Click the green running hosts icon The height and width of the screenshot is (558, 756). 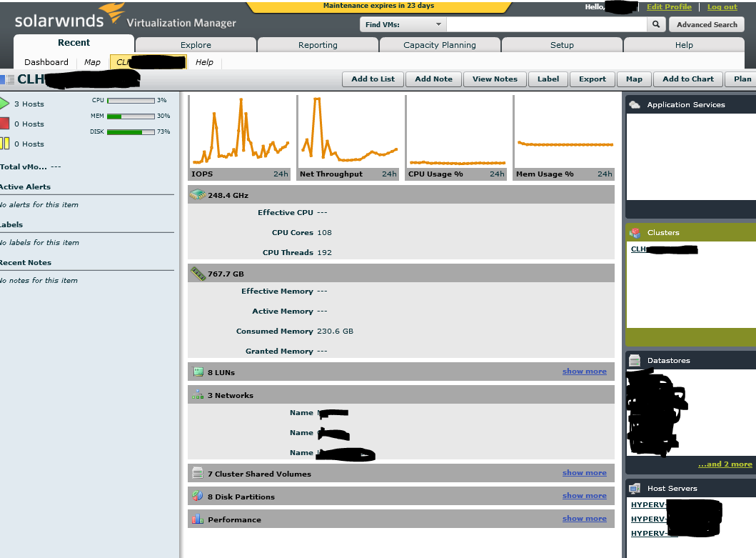tap(4, 104)
